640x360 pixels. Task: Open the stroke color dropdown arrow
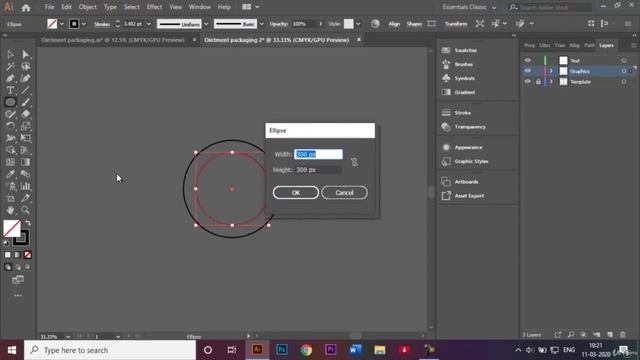(x=84, y=24)
